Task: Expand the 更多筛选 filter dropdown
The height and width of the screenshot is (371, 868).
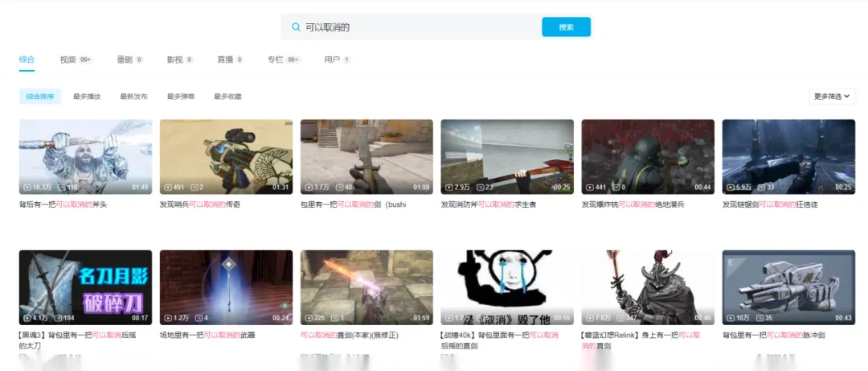Action: [832, 97]
